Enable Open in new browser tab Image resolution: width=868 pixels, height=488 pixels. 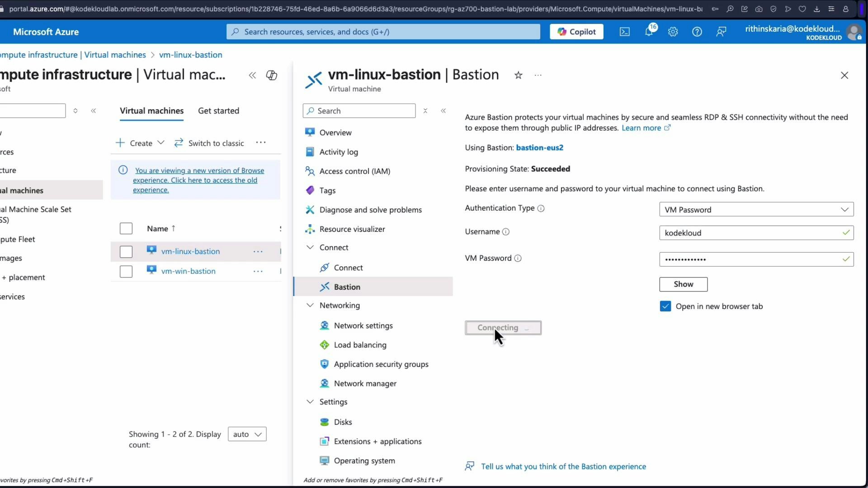tap(665, 306)
